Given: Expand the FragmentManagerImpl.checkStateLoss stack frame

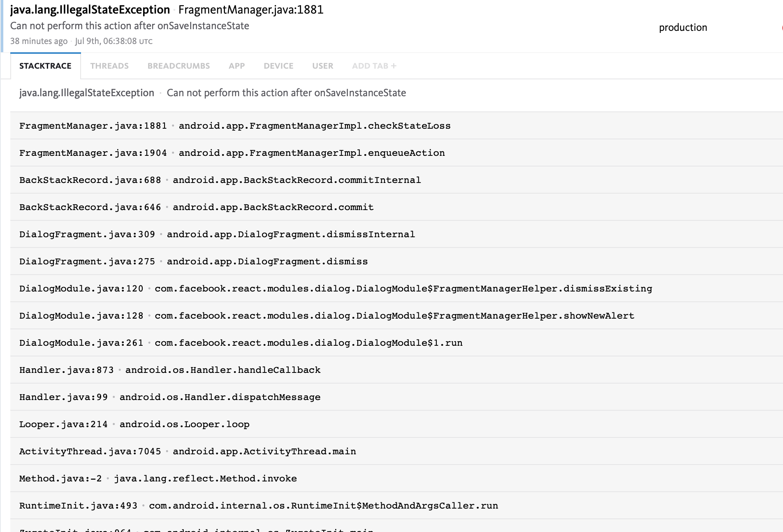Looking at the screenshot, I should pos(234,125).
